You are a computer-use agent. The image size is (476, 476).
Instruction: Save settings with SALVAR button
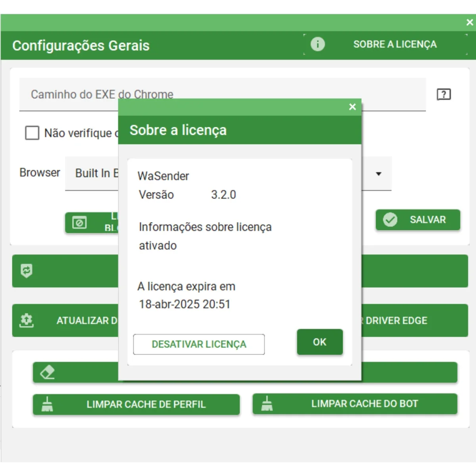(x=418, y=220)
